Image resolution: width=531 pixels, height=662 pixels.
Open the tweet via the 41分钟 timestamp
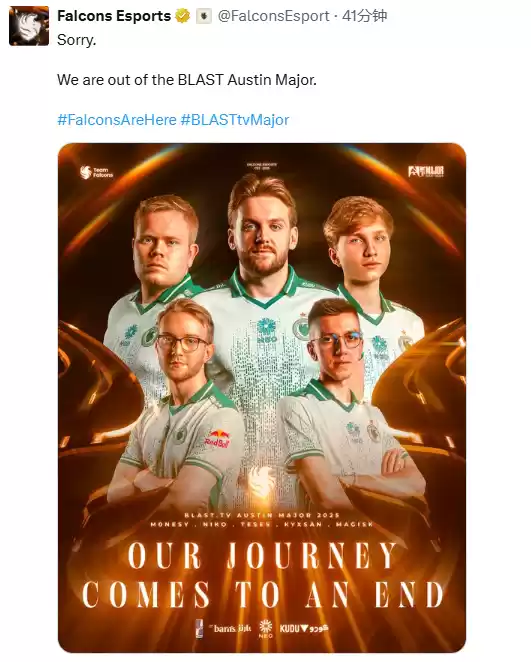point(364,16)
